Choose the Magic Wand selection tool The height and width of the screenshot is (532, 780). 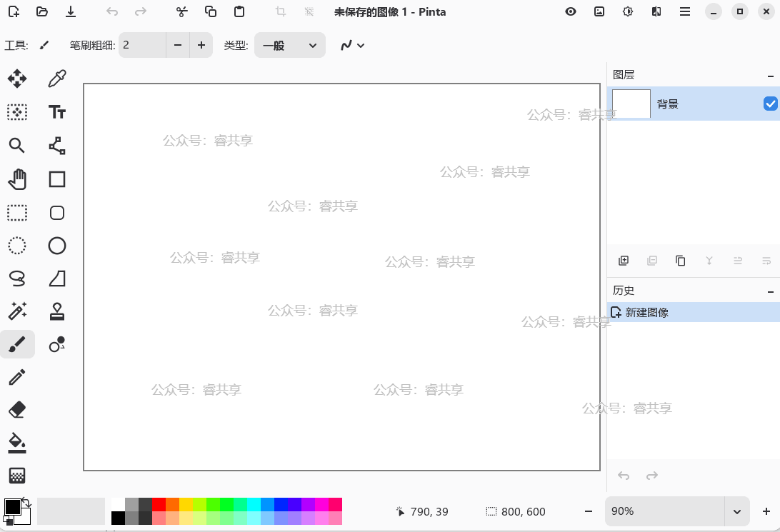tap(17, 311)
